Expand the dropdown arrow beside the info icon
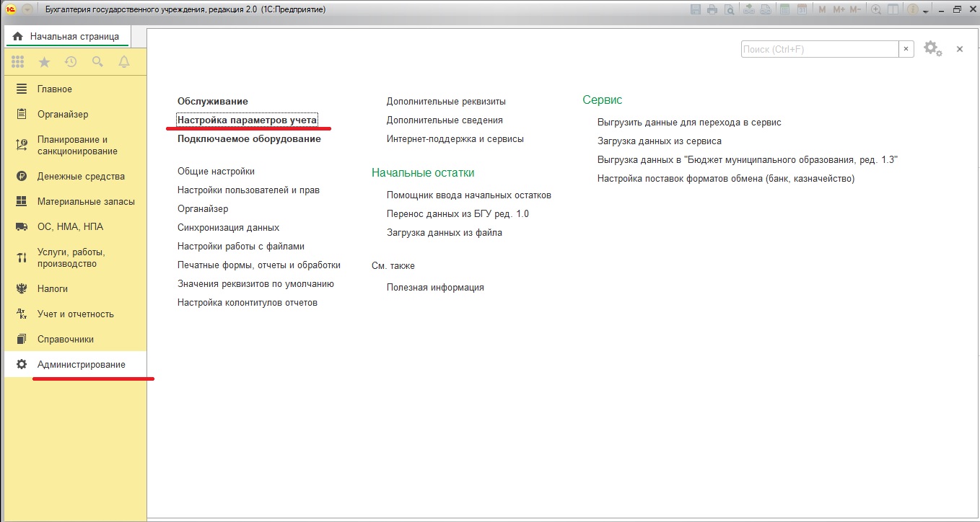 point(926,11)
